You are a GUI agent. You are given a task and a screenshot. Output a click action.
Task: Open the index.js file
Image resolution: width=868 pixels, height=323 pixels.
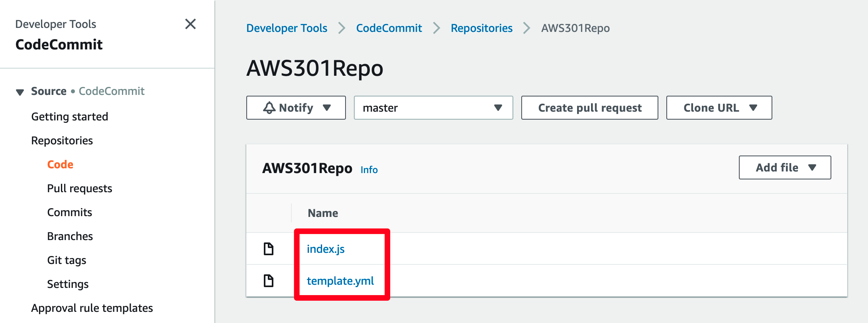coord(326,249)
